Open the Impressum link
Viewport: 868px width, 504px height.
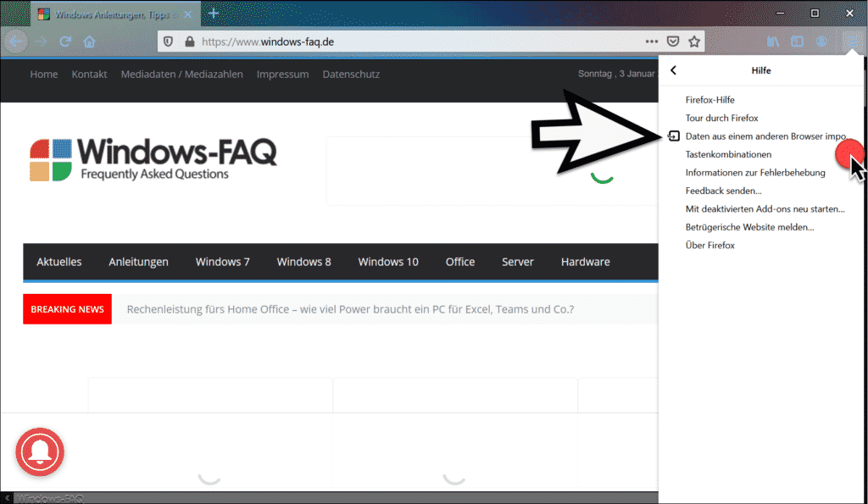pos(282,75)
